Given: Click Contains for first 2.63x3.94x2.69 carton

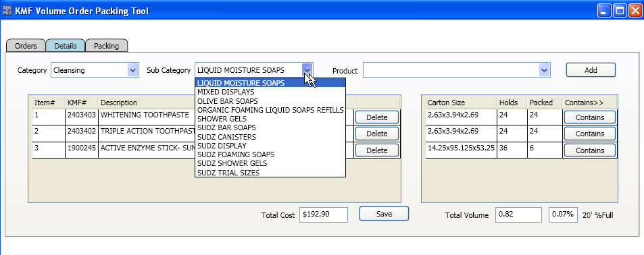Looking at the screenshot, I should point(590,117).
